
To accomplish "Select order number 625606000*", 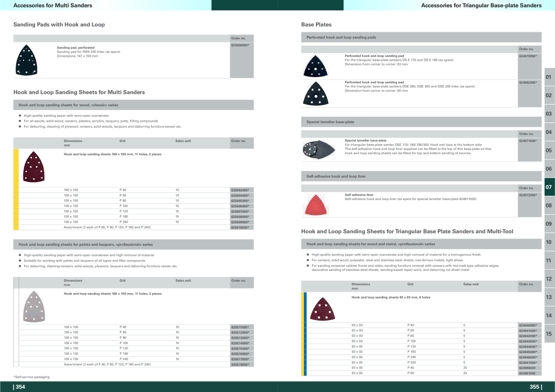I will 240,206.
